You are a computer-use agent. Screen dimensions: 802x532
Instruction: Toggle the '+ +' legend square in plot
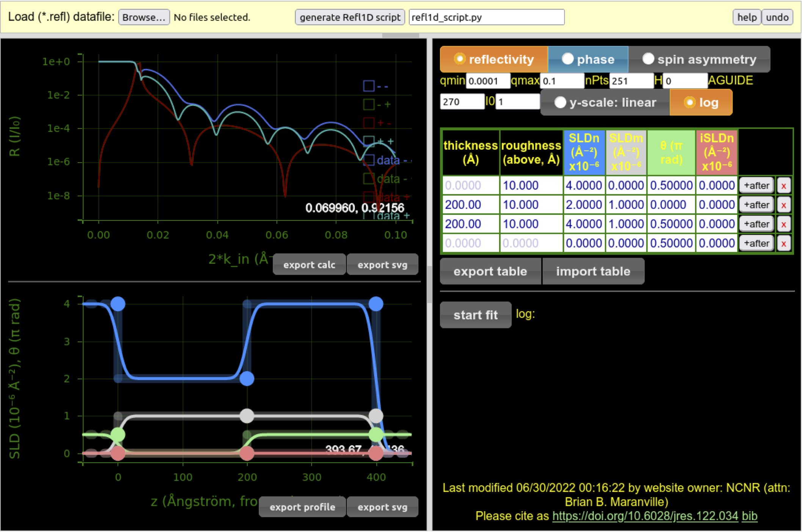tap(368, 141)
